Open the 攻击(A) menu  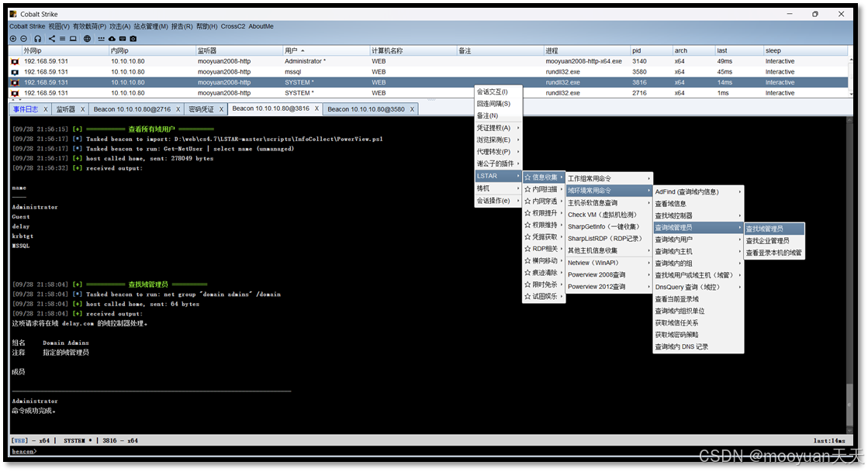(x=119, y=26)
